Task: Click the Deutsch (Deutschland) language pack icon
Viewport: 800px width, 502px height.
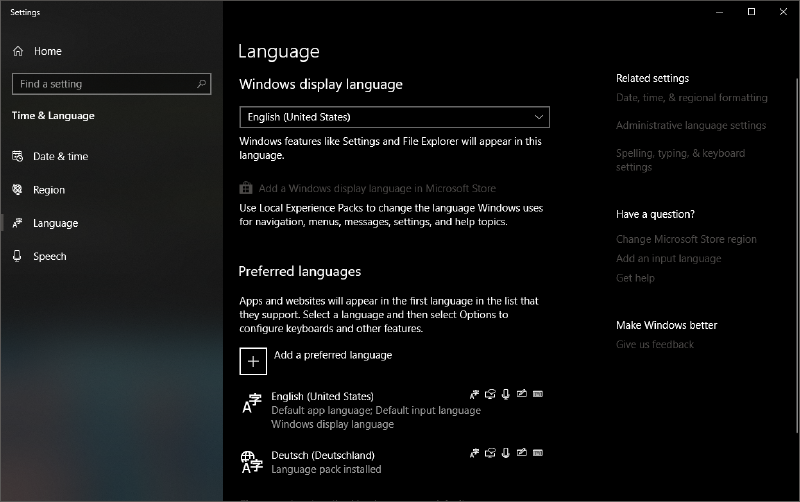Action: pos(252,462)
